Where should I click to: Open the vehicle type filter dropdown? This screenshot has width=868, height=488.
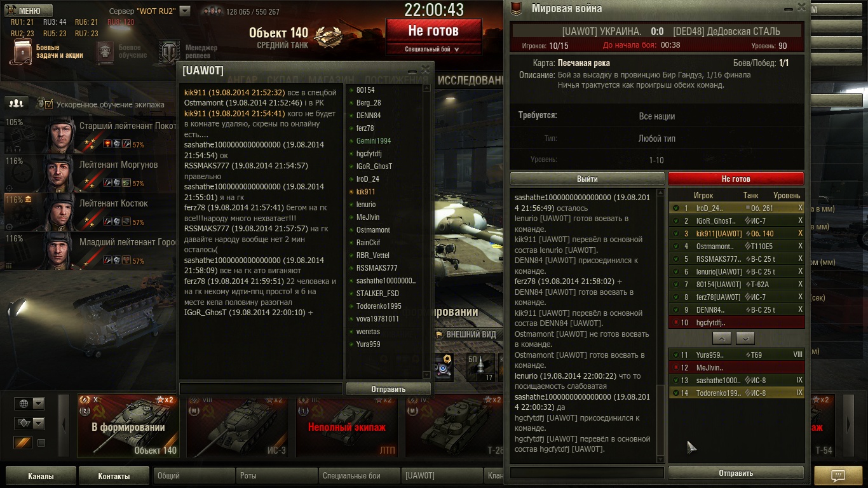pos(30,423)
